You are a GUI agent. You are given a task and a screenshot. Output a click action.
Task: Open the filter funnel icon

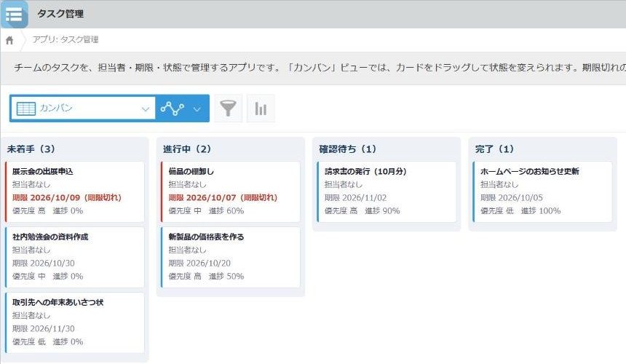pos(229,108)
